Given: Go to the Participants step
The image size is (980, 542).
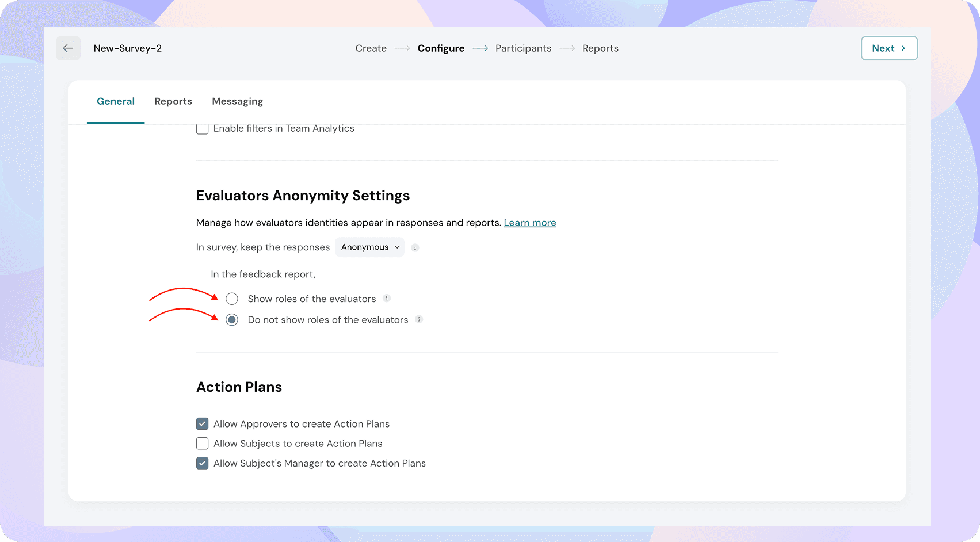Looking at the screenshot, I should click(523, 48).
